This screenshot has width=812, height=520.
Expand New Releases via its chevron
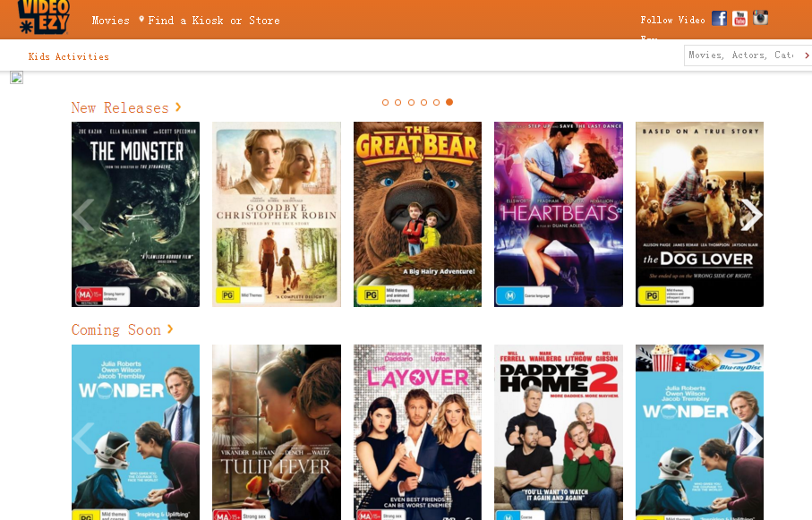178,107
